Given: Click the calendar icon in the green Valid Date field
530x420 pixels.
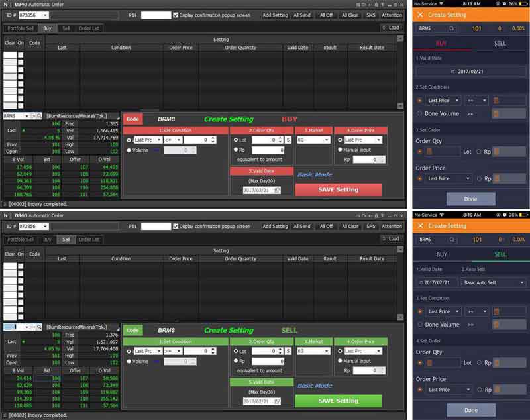Looking at the screenshot, I should click(x=276, y=401).
